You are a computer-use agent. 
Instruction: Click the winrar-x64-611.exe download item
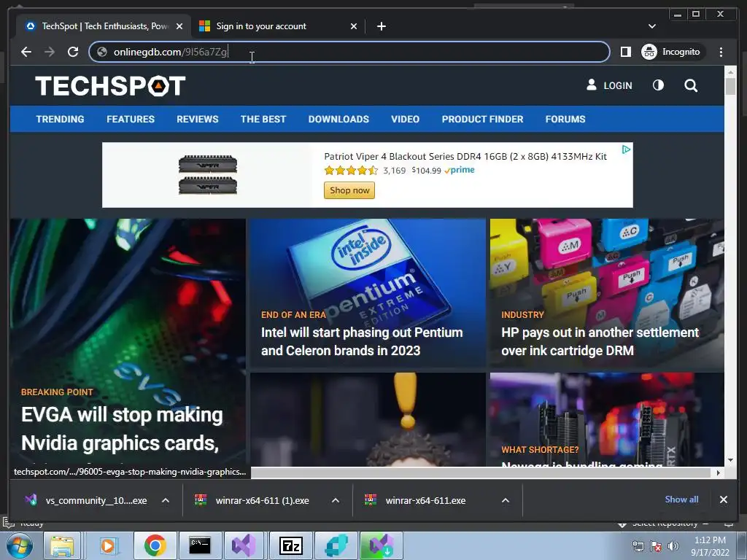tap(417, 500)
